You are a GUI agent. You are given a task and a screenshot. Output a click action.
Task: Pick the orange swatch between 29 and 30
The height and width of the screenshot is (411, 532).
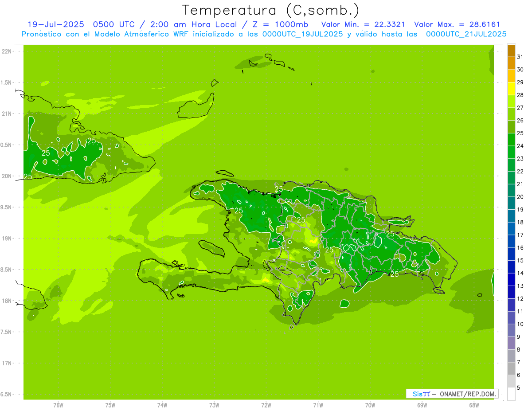point(512,76)
